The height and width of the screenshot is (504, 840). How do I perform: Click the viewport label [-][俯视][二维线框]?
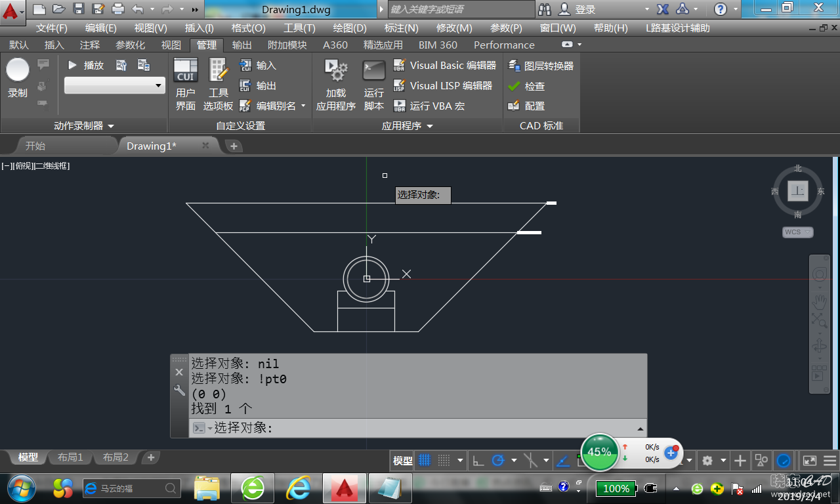[x=35, y=166]
